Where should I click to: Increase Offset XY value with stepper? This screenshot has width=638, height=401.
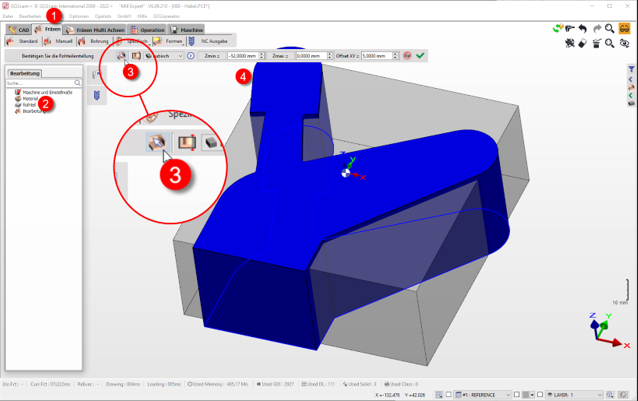pyautogui.click(x=396, y=54)
